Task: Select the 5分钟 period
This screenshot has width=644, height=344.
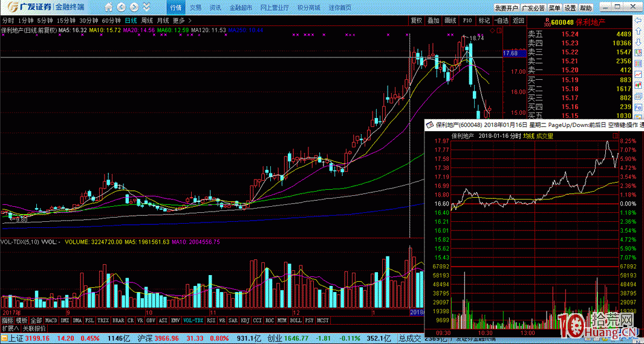Action: point(45,21)
